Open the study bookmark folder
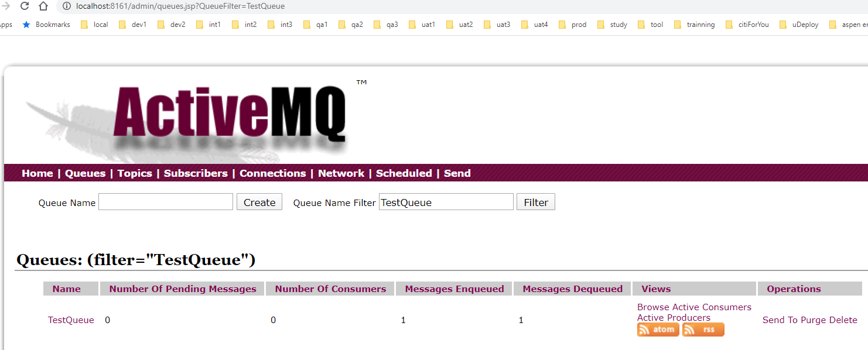This screenshot has width=868, height=350. coord(612,25)
